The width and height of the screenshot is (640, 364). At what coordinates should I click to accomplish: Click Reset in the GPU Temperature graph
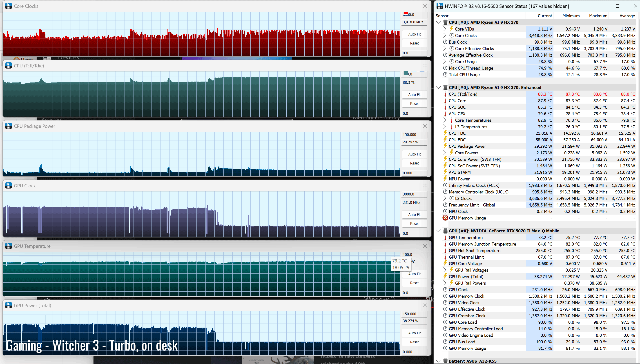click(414, 283)
